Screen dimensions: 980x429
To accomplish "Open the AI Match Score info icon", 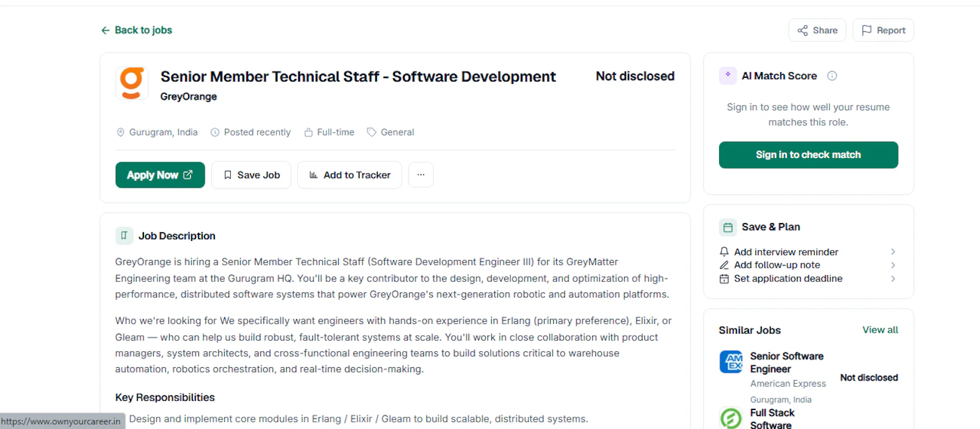I will [x=832, y=76].
